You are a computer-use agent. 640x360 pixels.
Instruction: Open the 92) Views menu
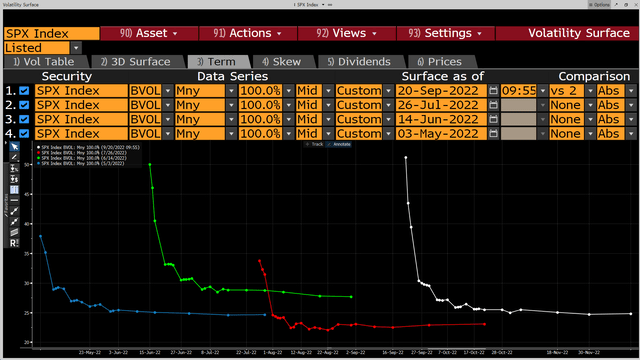coord(347,33)
